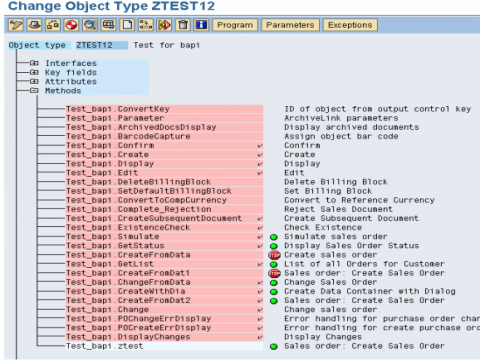Expand the Key fields tree node

tap(34, 72)
